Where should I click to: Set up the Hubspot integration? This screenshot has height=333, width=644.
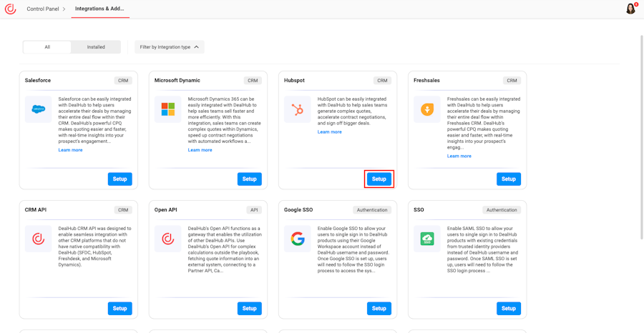click(x=379, y=179)
